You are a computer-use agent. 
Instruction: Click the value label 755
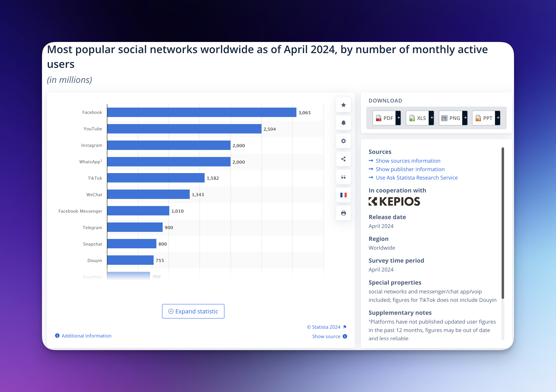coord(160,261)
